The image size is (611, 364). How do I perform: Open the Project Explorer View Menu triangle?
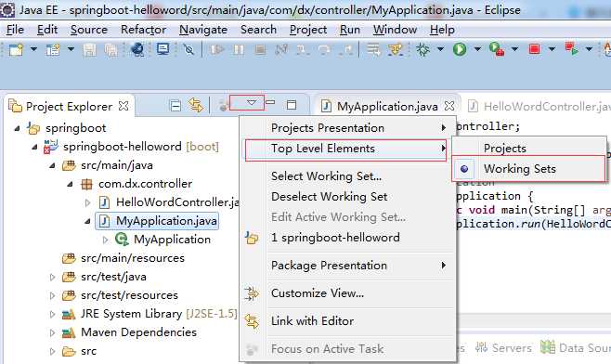point(252,102)
